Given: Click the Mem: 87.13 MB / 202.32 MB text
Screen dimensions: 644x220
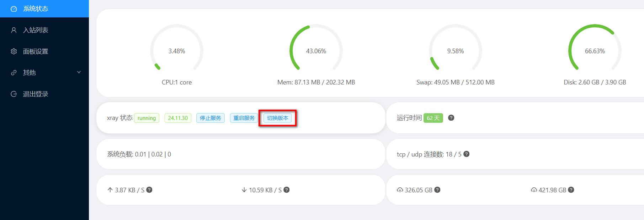Looking at the screenshot, I should 316,82.
